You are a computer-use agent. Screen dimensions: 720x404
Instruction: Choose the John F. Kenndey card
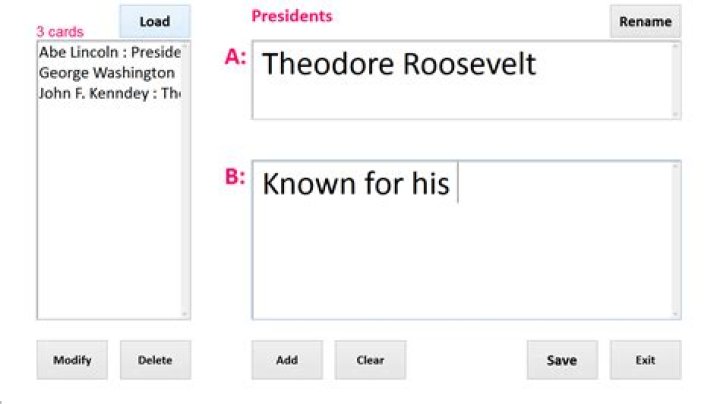[108, 94]
